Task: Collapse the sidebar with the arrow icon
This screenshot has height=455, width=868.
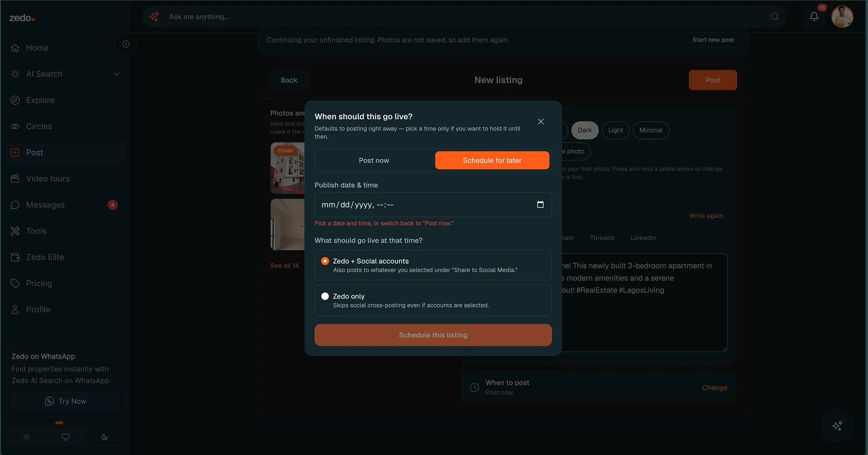Action: pos(126,44)
